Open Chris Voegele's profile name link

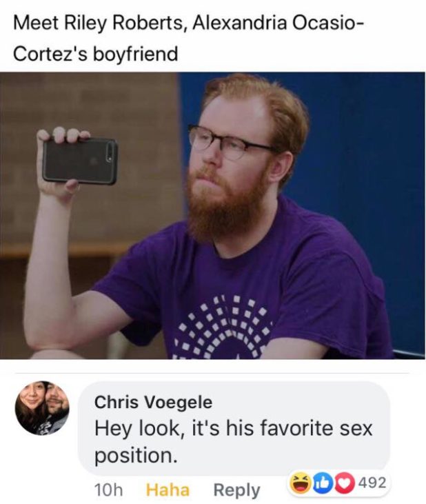click(x=153, y=402)
